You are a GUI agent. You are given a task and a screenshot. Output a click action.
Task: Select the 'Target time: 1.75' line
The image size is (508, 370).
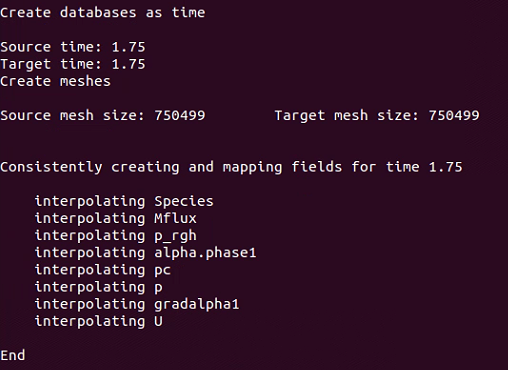[x=73, y=64]
